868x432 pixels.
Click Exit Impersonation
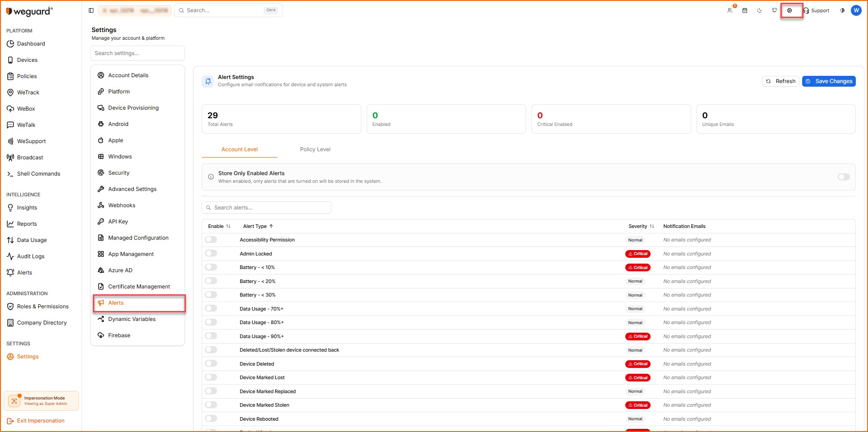[x=36, y=421]
